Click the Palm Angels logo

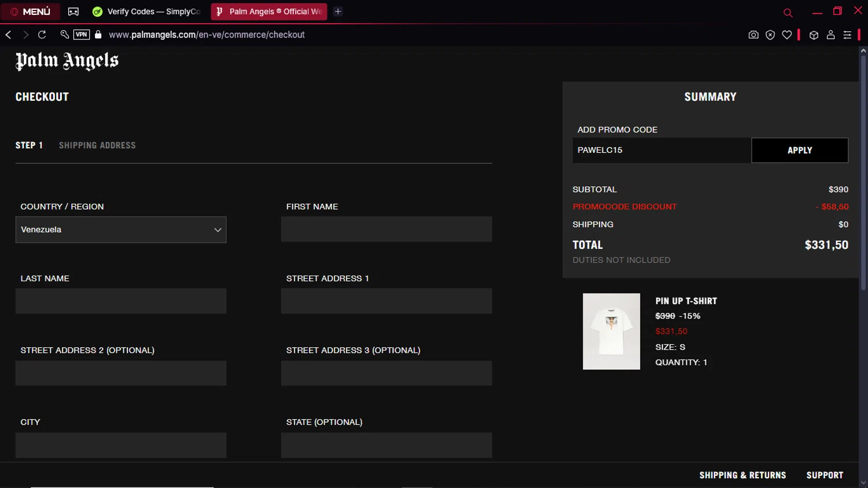[67, 61]
